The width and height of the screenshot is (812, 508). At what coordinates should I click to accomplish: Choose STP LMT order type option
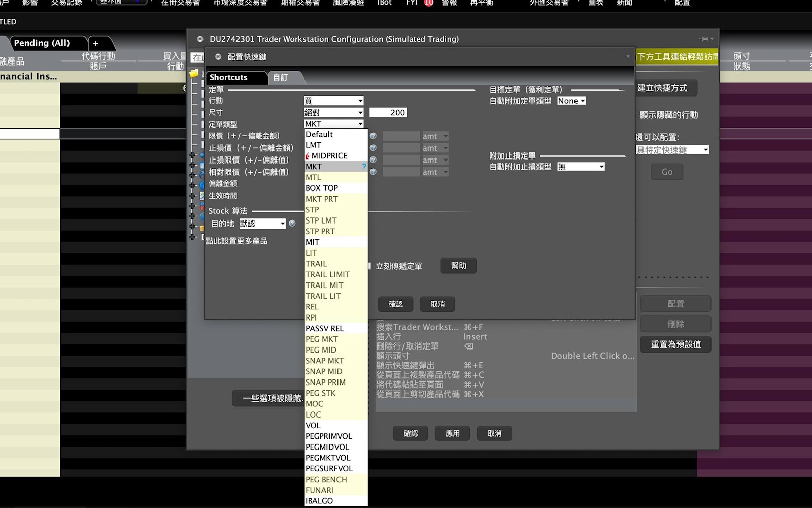(x=335, y=220)
